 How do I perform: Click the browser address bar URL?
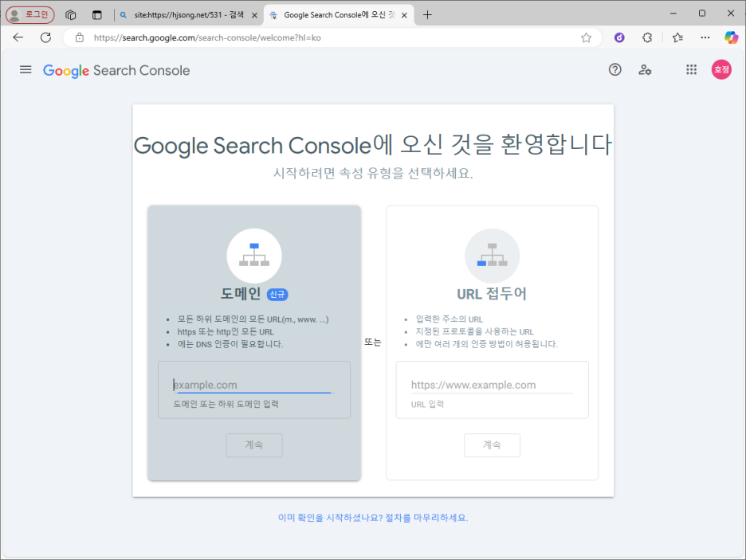pos(207,37)
